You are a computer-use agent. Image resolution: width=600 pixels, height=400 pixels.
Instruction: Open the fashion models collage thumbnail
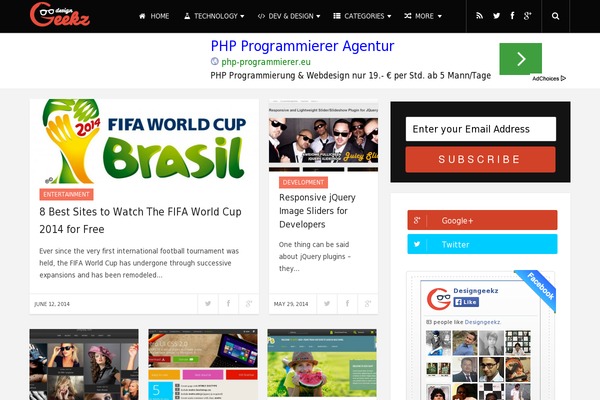click(84, 364)
